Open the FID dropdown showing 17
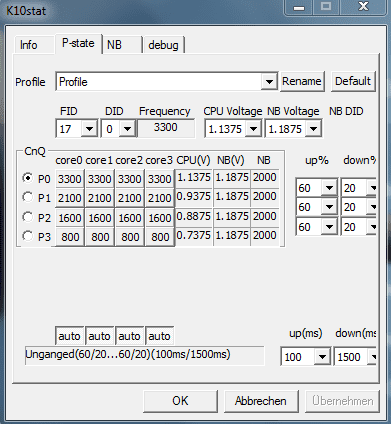 coord(89,129)
